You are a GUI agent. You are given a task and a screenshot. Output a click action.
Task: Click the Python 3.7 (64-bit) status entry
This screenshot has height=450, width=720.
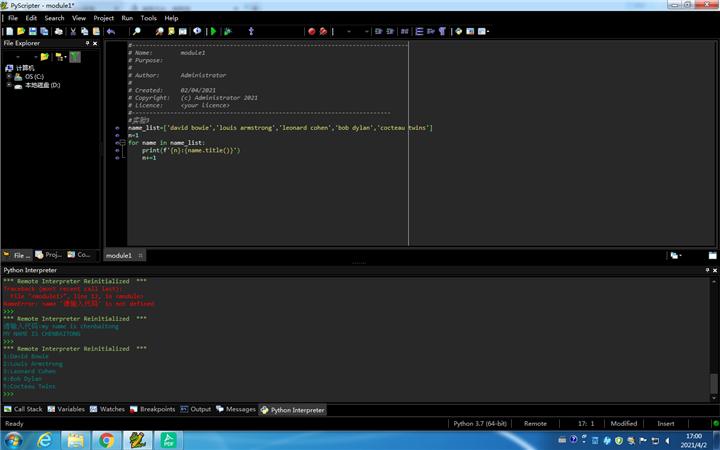480,423
